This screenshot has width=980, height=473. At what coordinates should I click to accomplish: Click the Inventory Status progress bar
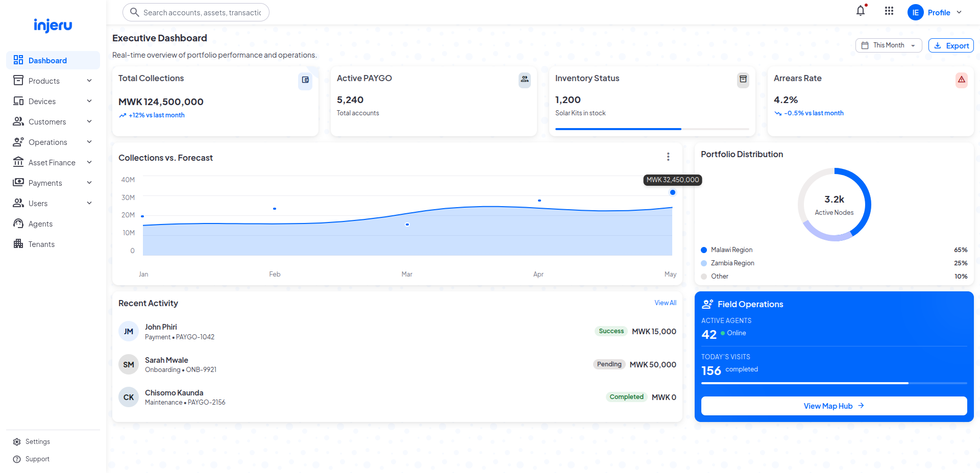click(652, 129)
